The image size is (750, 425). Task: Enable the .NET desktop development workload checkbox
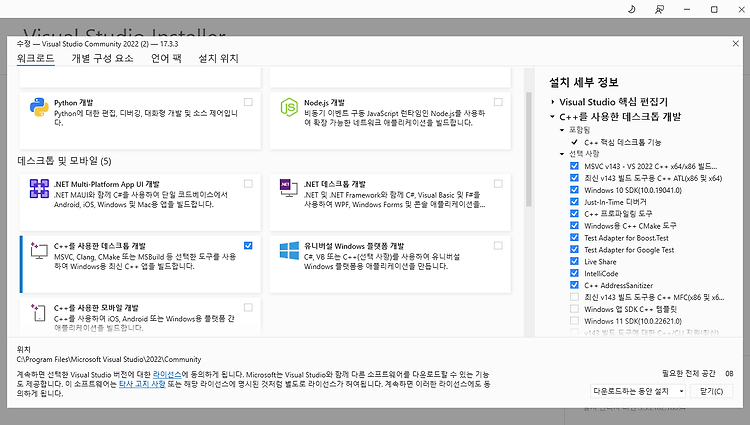point(498,184)
